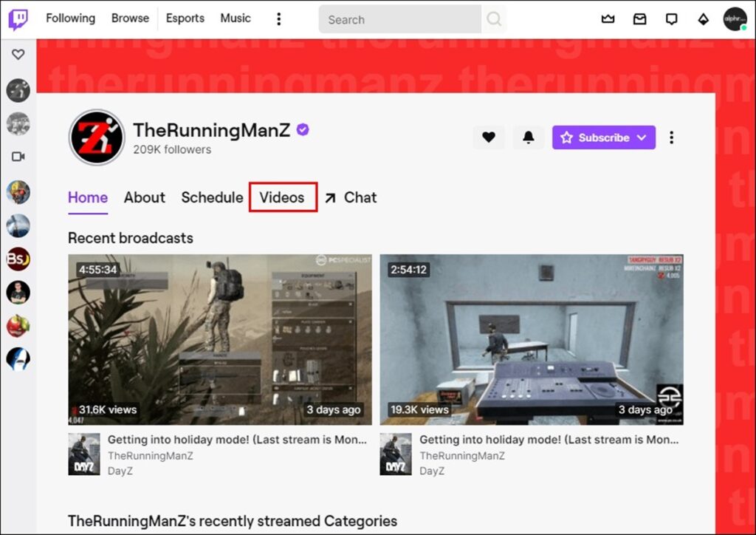
Task: Open Browse in top navigation
Action: 130,18
